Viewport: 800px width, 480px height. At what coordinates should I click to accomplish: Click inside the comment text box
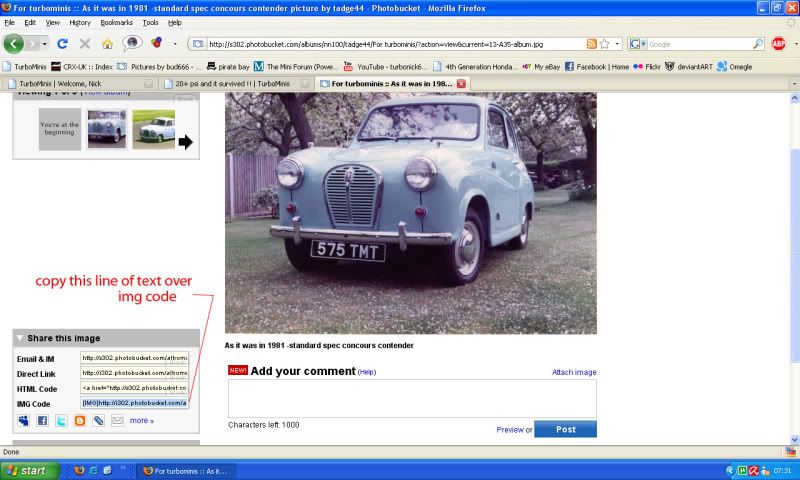412,398
